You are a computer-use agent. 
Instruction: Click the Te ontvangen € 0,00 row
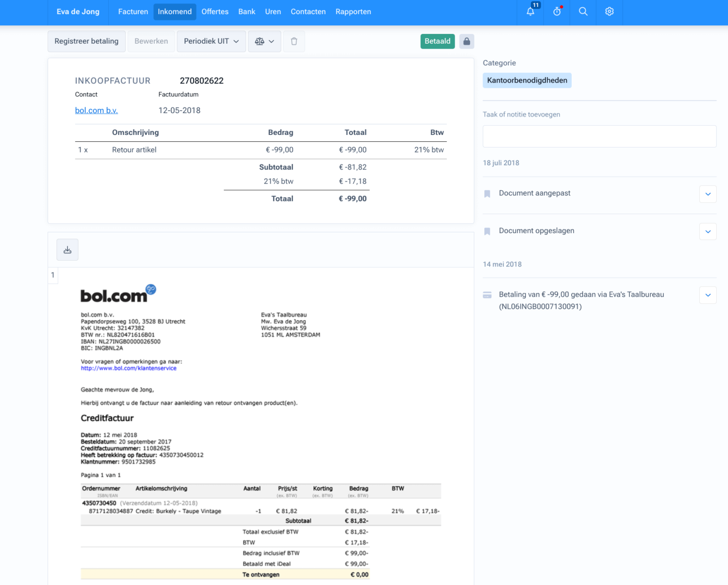[225, 574]
